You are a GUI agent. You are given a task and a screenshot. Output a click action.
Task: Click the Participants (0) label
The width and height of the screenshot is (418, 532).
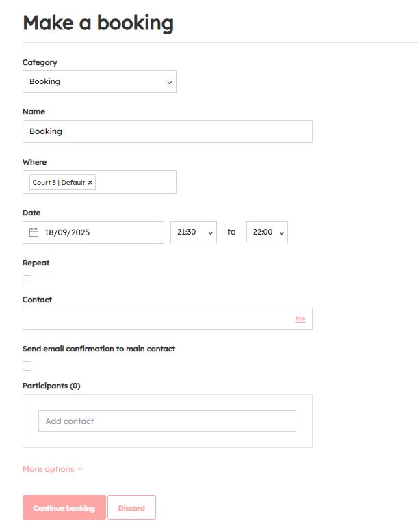[51, 386]
